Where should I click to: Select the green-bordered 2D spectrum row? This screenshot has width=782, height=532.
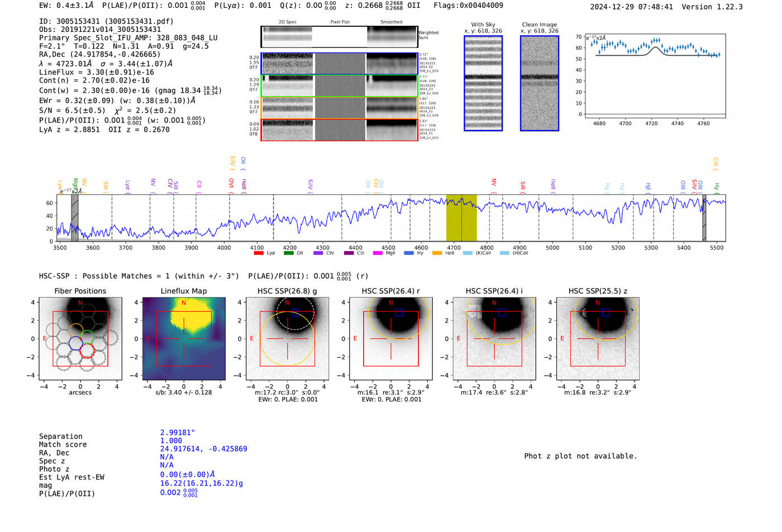coord(340,86)
